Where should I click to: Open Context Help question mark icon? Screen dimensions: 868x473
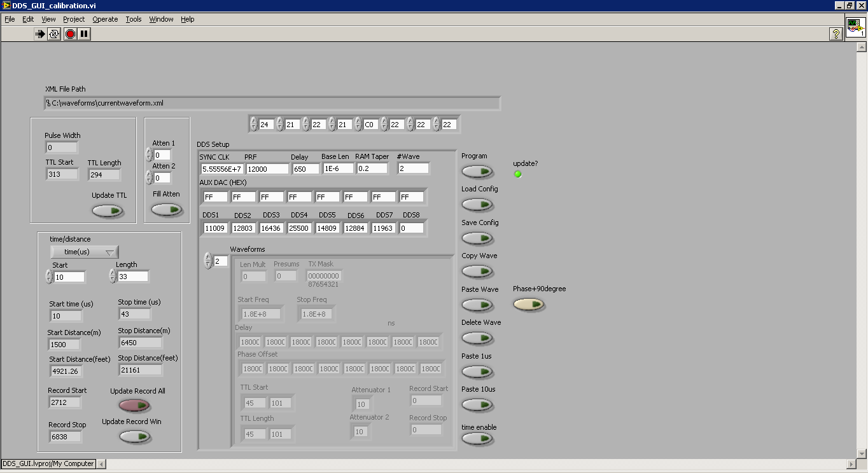pos(836,34)
